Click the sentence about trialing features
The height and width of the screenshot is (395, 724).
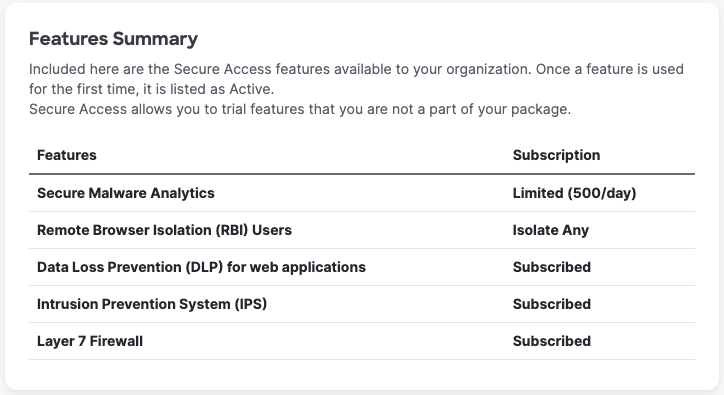pos(300,109)
